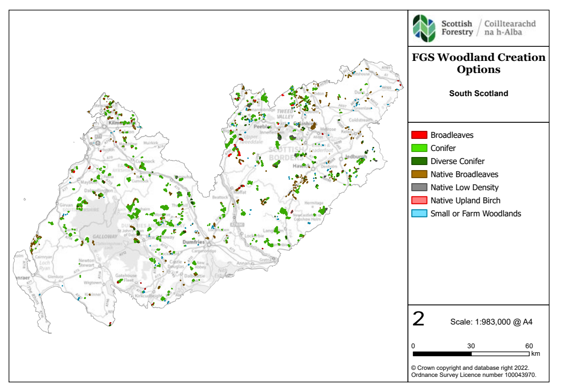Select the brown Native Broadleaves swatch
561x392 pixels.
coord(419,174)
